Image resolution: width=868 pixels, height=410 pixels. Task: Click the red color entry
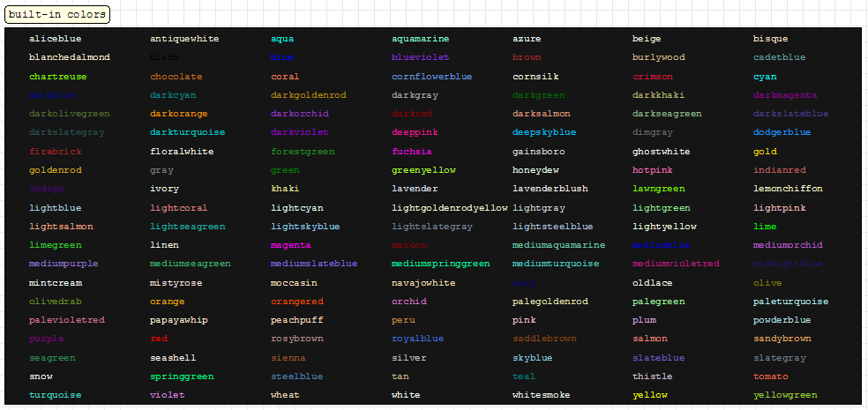[159, 339]
